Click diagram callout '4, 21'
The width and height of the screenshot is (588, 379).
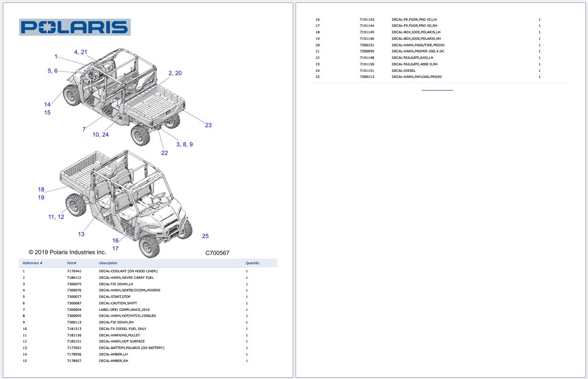(80, 52)
